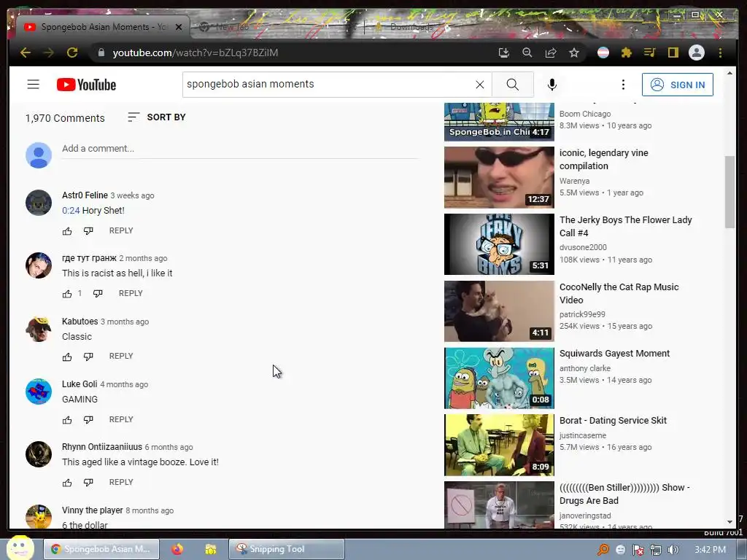Image resolution: width=747 pixels, height=560 pixels.
Task: Like Rhynn Ontiizaaniiuus' comment
Action: [67, 483]
